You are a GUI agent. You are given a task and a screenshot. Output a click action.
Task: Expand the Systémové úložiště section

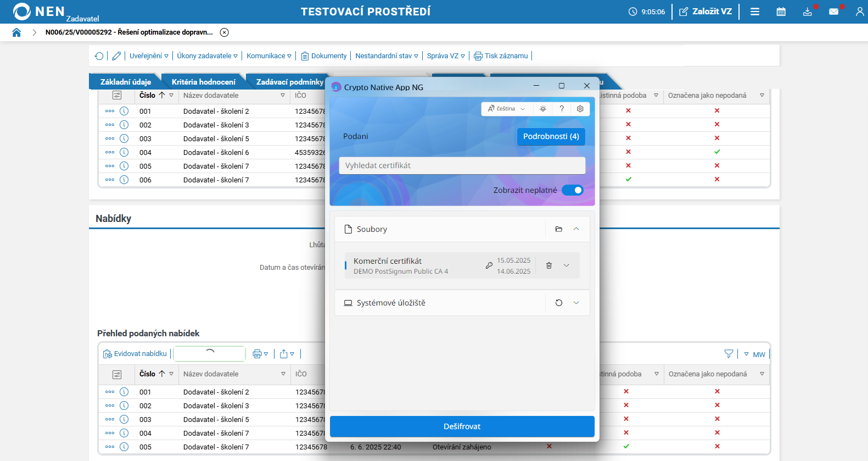576,303
